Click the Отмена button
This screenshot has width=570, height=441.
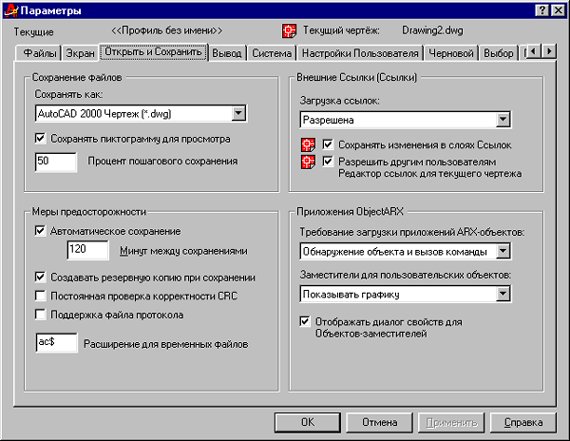click(x=380, y=422)
